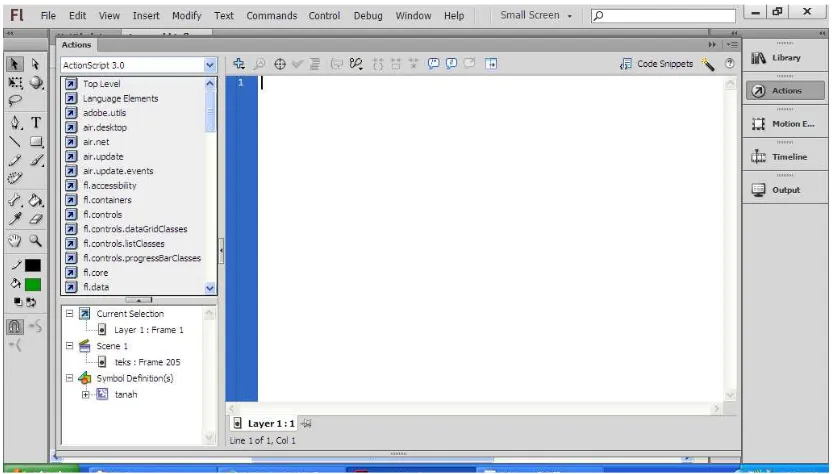Screen dimensions: 832x474
Task: Click Collapse between braces icon
Action: 378,64
